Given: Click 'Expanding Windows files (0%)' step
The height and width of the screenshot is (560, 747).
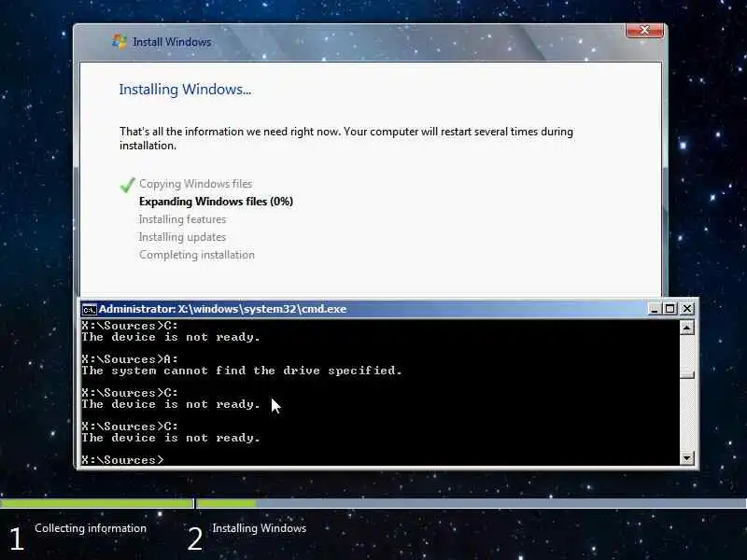Looking at the screenshot, I should tap(216, 202).
